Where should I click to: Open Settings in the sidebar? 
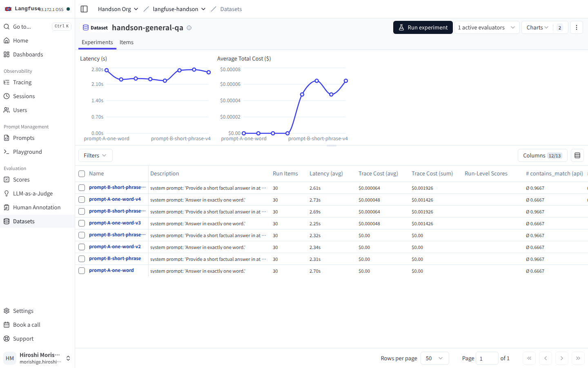[37, 311]
